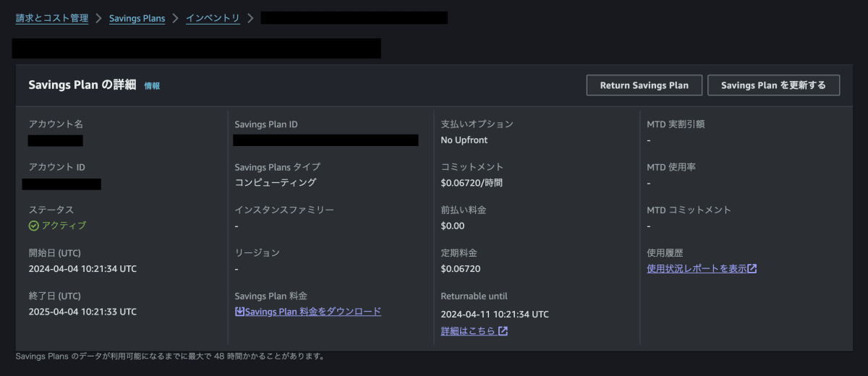Click the external-link icon after 使用状況レポートを表示
868x376 pixels.
coord(752,269)
